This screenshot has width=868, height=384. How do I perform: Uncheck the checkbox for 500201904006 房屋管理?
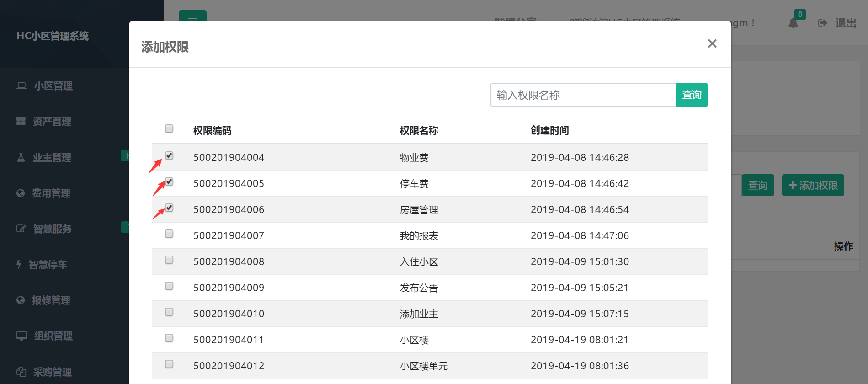(169, 208)
